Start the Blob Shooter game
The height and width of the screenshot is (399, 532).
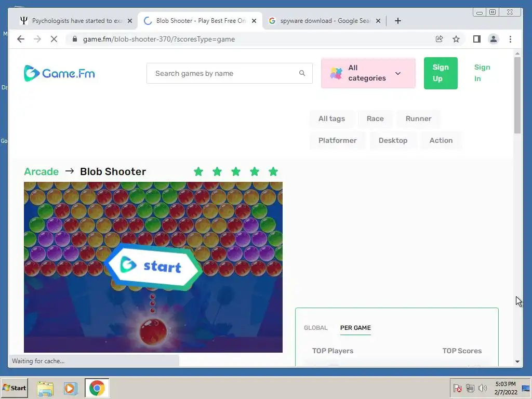click(153, 267)
